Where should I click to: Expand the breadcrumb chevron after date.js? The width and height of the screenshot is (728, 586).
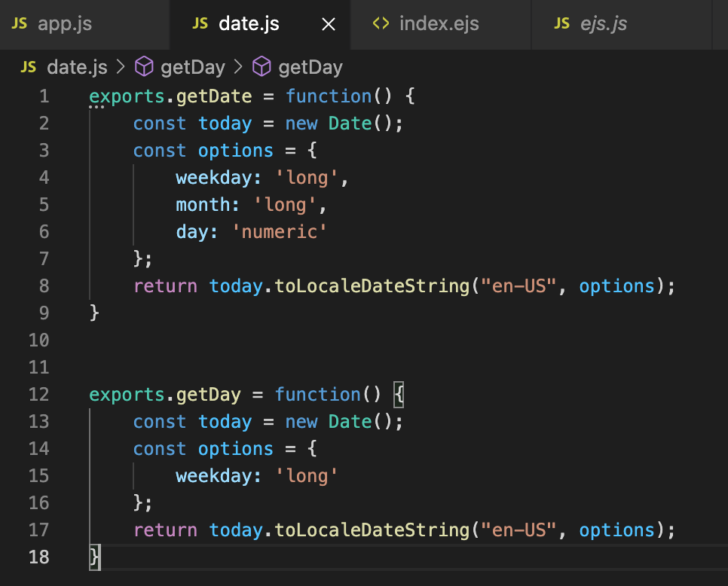click(x=121, y=67)
